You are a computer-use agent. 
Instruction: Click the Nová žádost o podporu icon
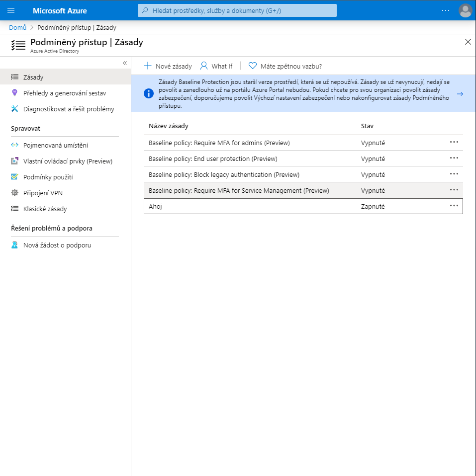14,245
